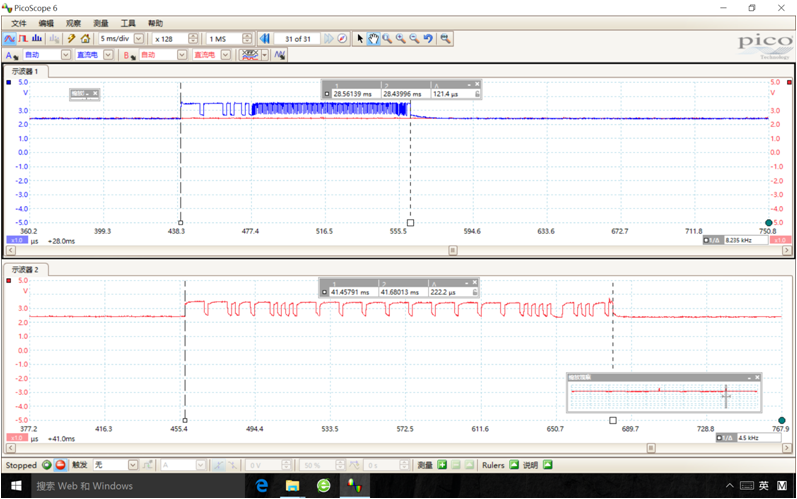Viewport: 797px width, 499px height.
Task: Click the 1/Δ frequency button in scope 1
Action: coord(714,240)
